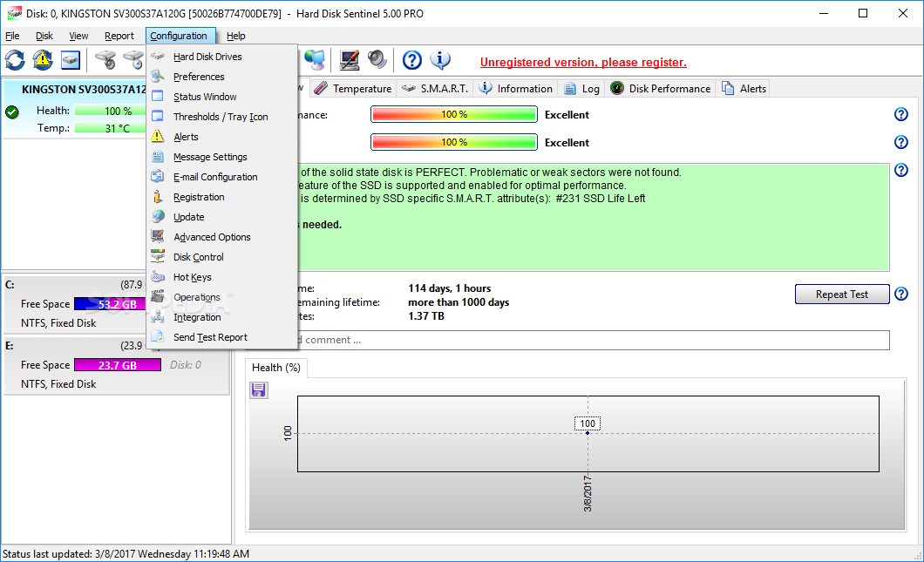The image size is (924, 562).
Task: Switch to the Log tab
Action: [581, 88]
